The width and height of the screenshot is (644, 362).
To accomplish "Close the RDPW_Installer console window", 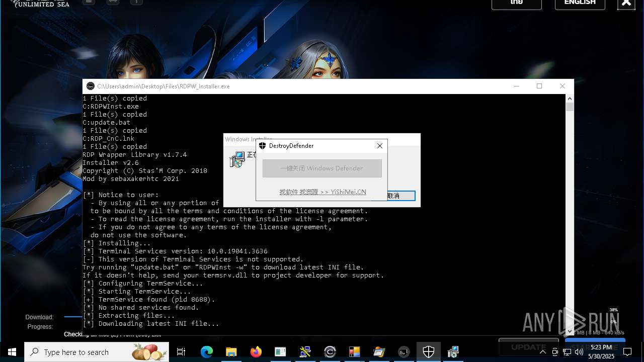I will 562,86.
